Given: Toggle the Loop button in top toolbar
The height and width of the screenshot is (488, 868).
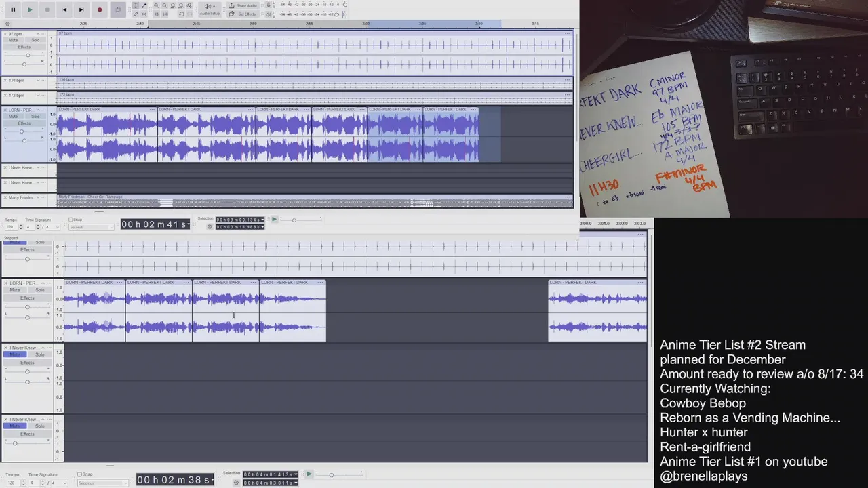Looking at the screenshot, I should pyautogui.click(x=118, y=9).
